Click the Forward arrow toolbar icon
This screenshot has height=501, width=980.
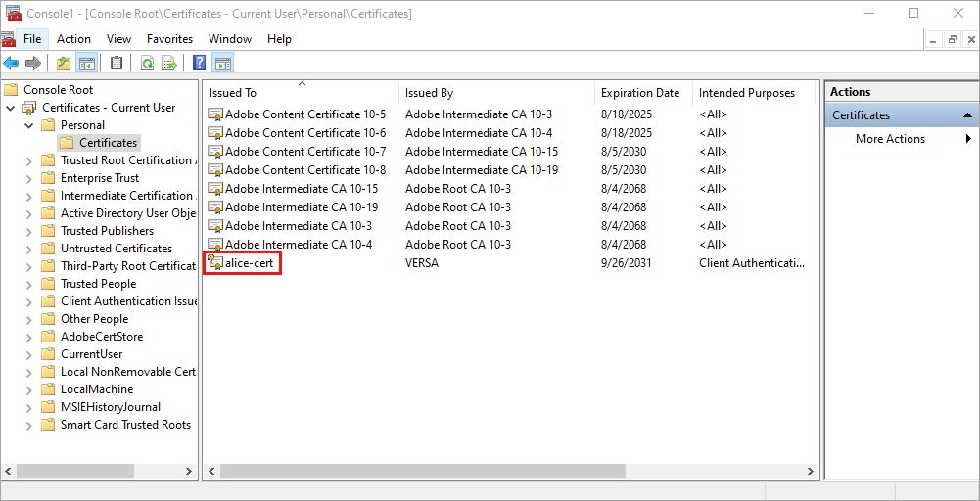[x=32, y=63]
